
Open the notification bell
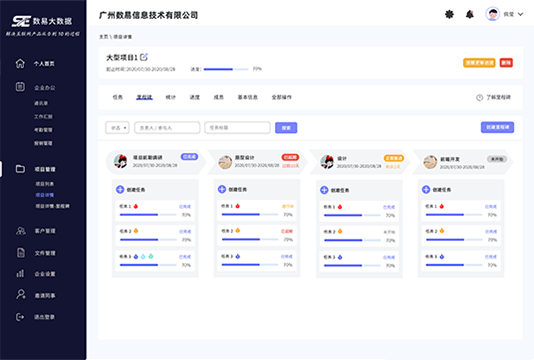pyautogui.click(x=470, y=14)
